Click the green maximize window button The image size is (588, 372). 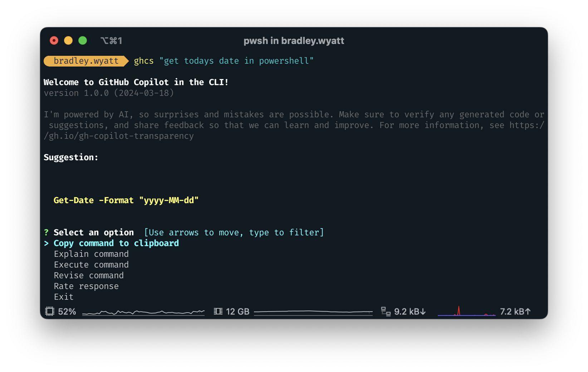tap(83, 40)
